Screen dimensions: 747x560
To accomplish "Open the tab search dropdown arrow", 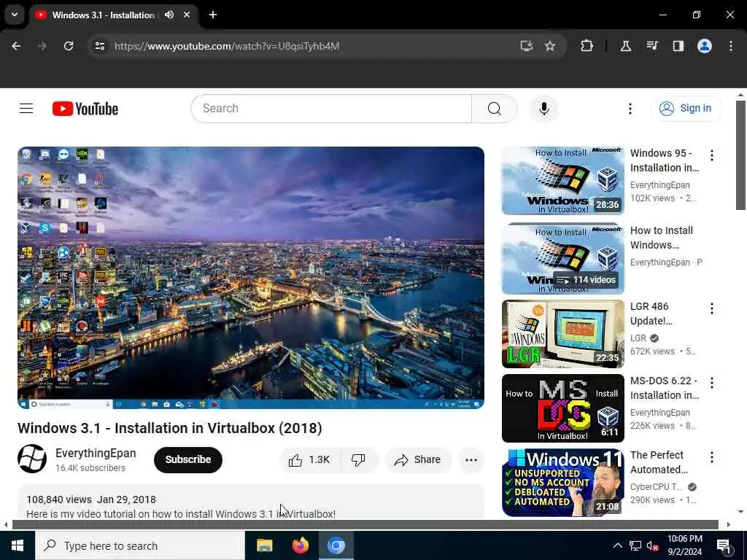I will click(15, 15).
